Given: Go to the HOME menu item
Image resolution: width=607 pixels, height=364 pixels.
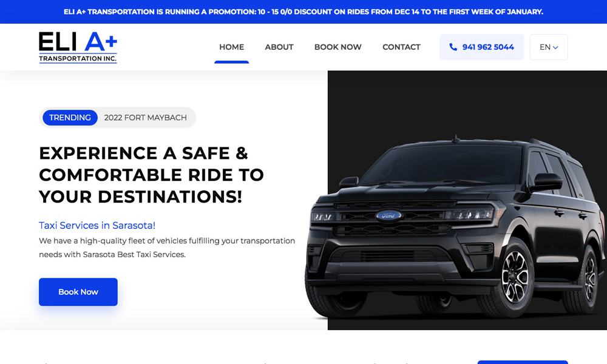Looking at the screenshot, I should (231, 47).
